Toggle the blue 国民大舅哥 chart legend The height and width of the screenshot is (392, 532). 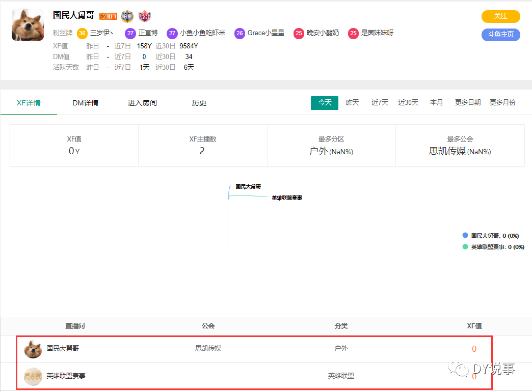coord(490,236)
